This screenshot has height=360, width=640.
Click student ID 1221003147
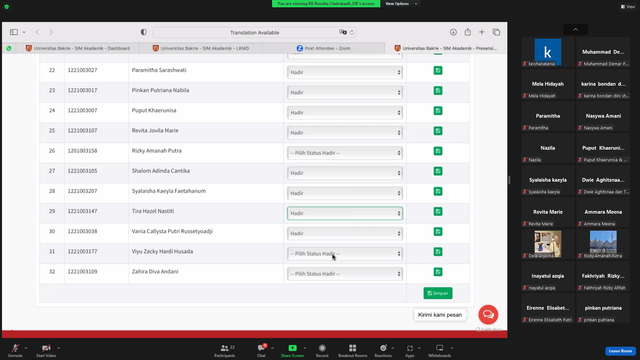82,211
